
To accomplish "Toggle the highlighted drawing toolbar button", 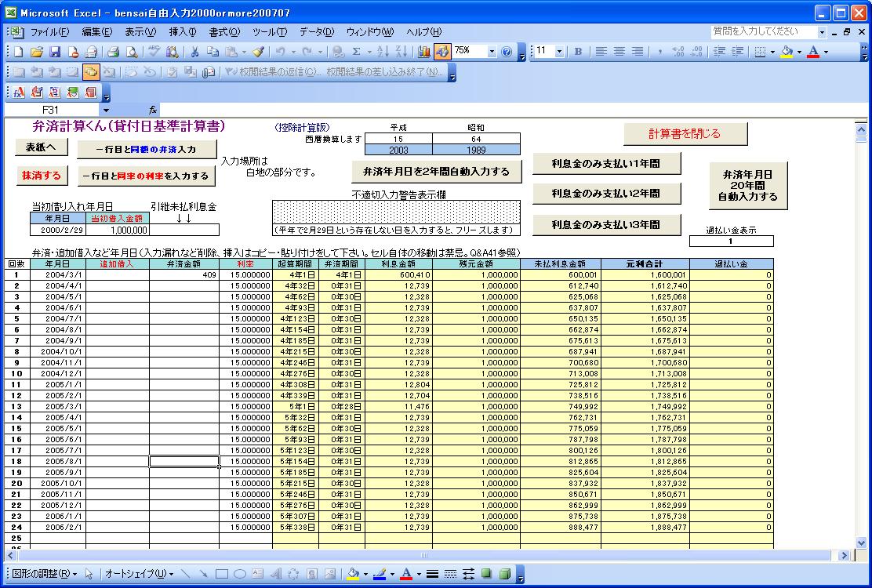I will point(442,52).
